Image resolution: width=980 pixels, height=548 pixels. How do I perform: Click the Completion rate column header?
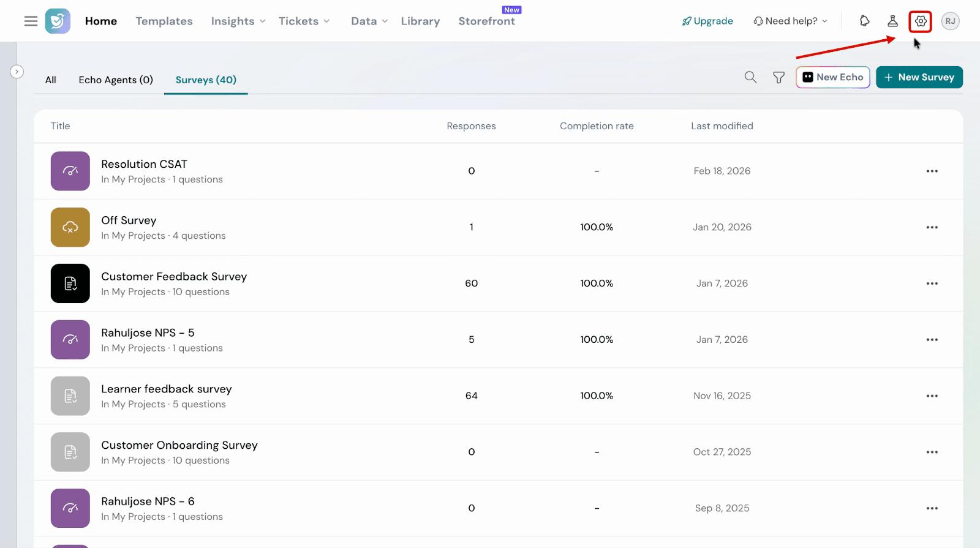pos(597,126)
